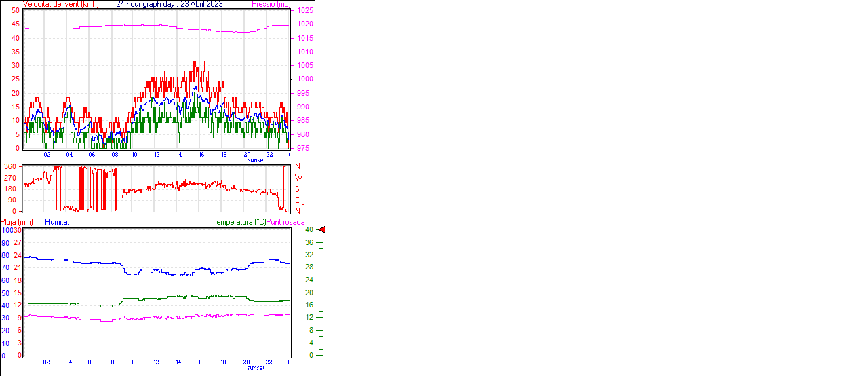868x376 pixels.
Task: Select the 'Pluja (mm)' legend label
Action: (17, 222)
